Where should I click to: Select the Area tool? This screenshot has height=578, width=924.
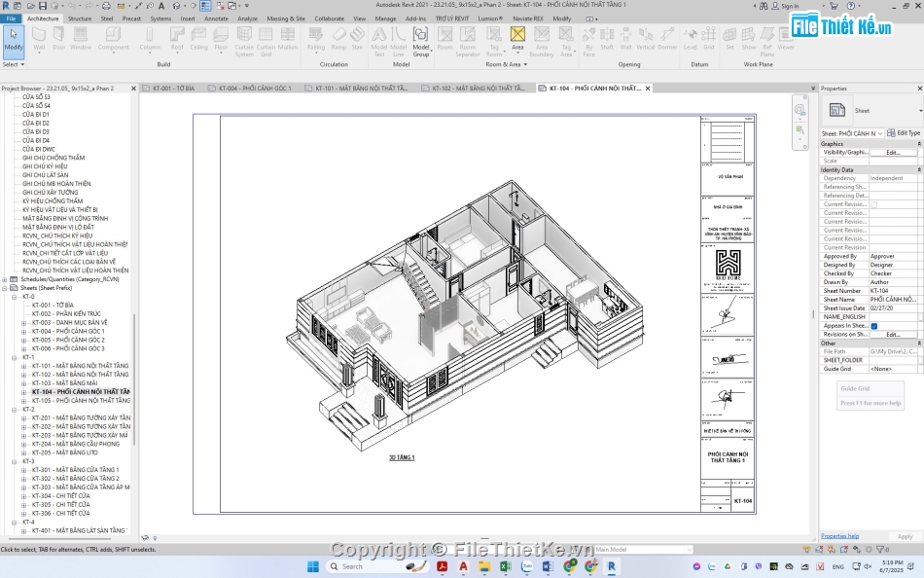click(x=517, y=40)
